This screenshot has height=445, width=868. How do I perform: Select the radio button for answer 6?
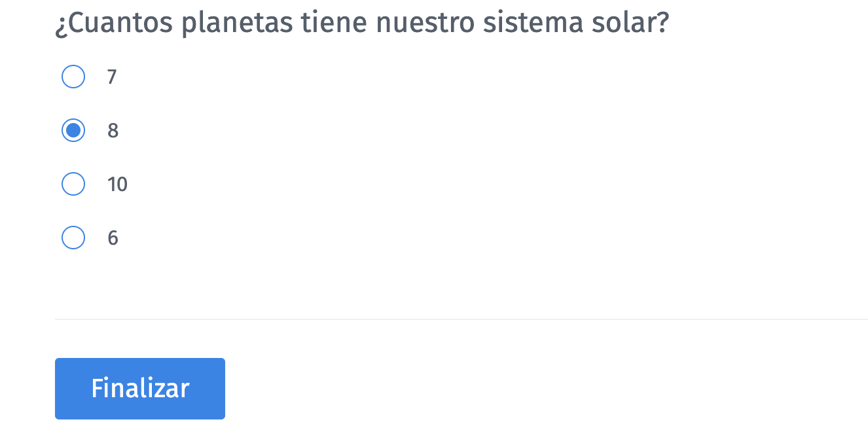point(73,238)
